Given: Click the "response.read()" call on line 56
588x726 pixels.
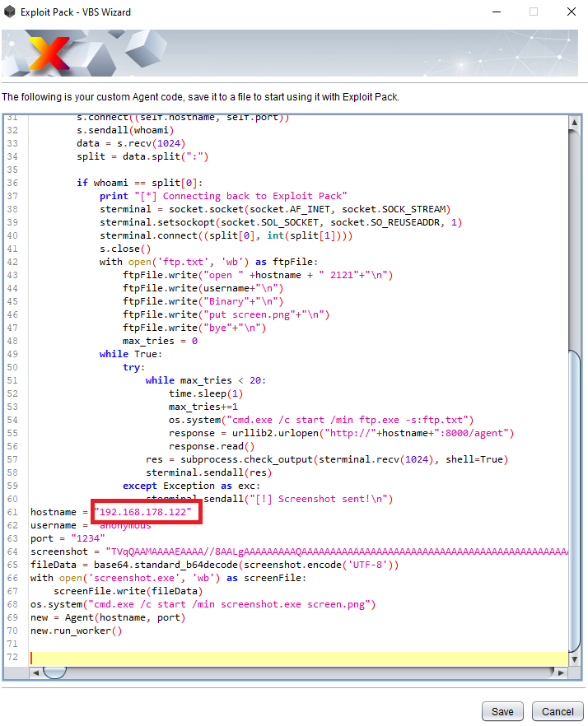Looking at the screenshot, I should pyautogui.click(x=212, y=446).
